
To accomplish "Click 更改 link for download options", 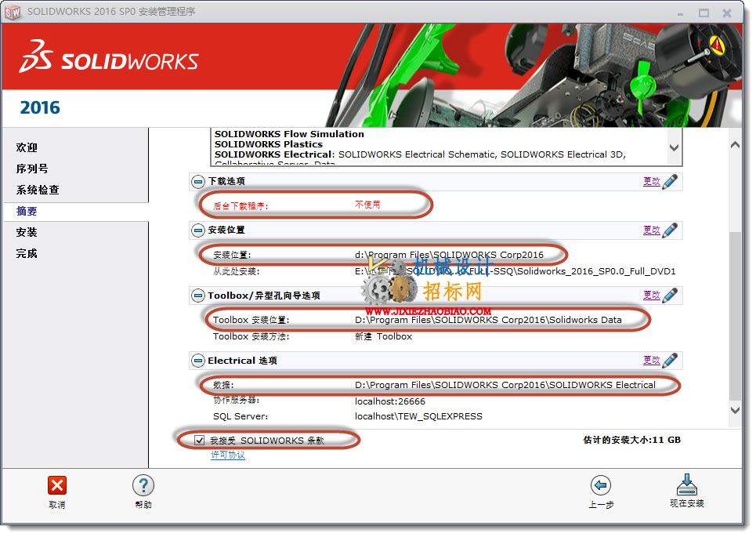I will (x=651, y=181).
